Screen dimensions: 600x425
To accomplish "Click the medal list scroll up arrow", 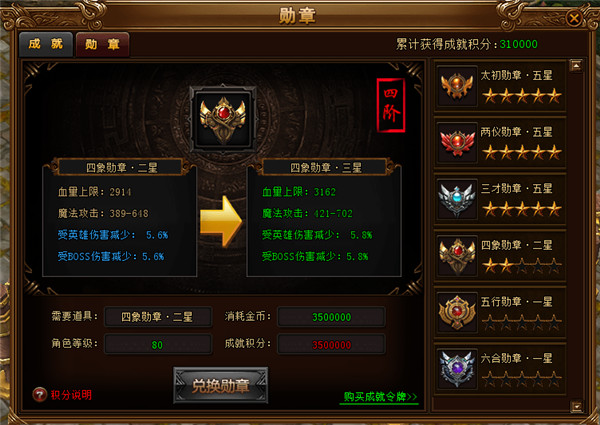I will click(576, 65).
